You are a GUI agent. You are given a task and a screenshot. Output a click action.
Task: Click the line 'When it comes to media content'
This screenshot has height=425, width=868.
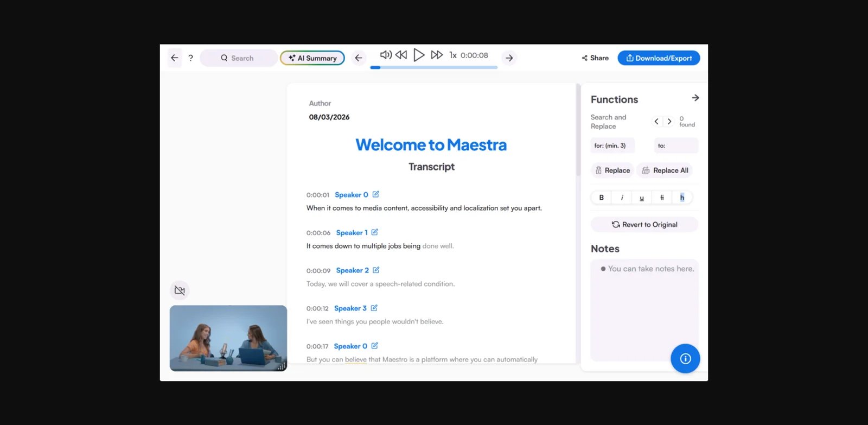click(424, 208)
